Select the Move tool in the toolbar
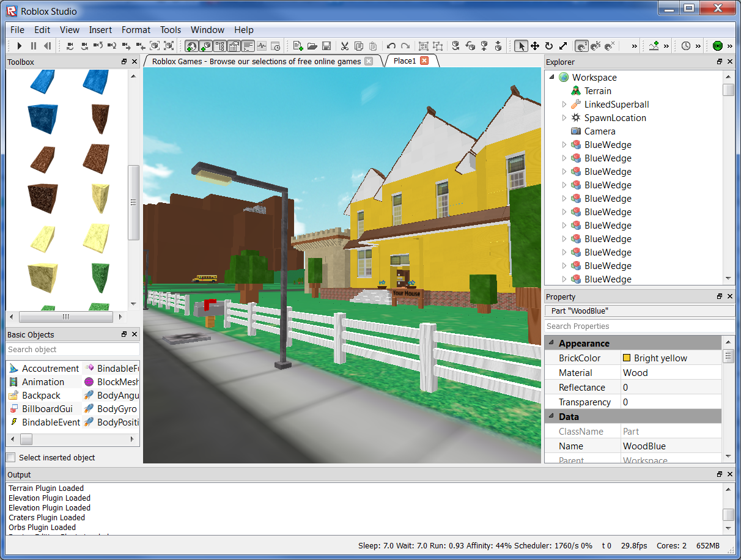Image resolution: width=741 pixels, height=560 pixels. pos(535,46)
